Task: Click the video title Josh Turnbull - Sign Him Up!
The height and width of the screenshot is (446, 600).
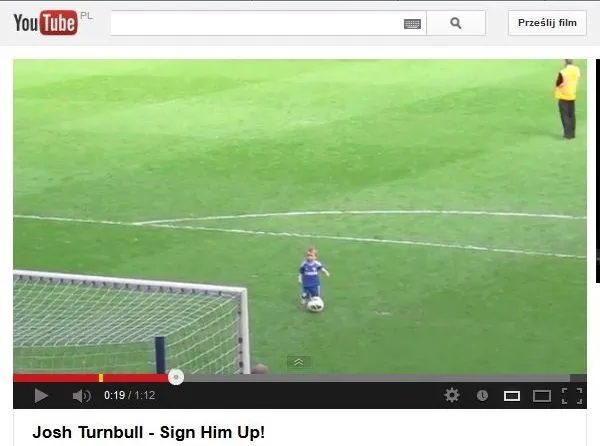Action: 148,432
